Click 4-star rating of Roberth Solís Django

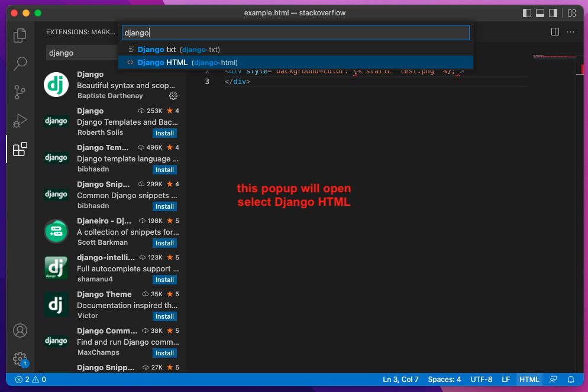173,111
